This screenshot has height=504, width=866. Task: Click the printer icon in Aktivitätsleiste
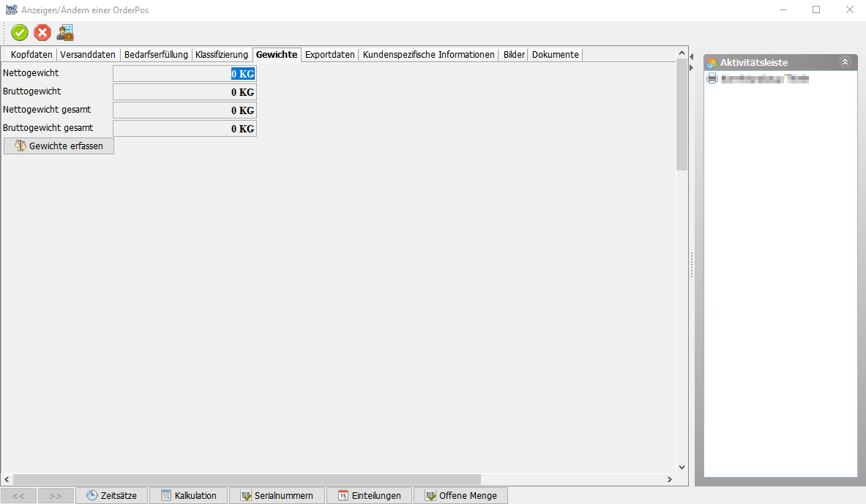(x=712, y=78)
